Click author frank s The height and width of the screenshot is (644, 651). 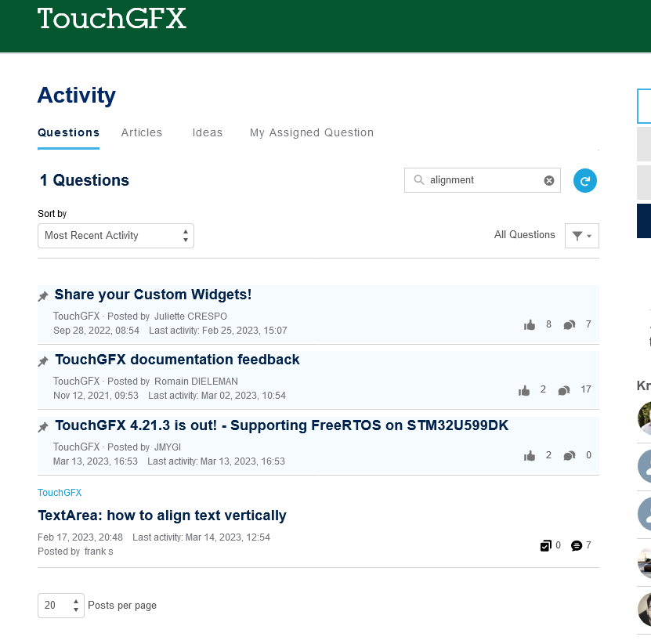(x=99, y=552)
